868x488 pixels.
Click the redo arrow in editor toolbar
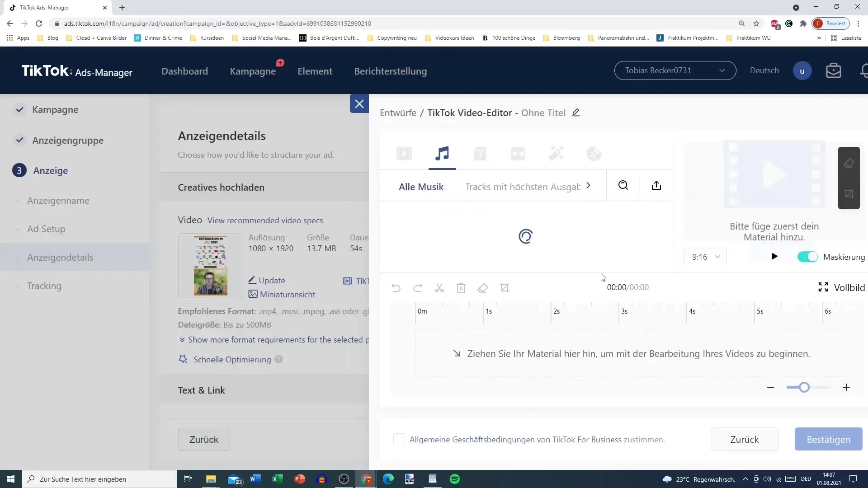point(418,288)
